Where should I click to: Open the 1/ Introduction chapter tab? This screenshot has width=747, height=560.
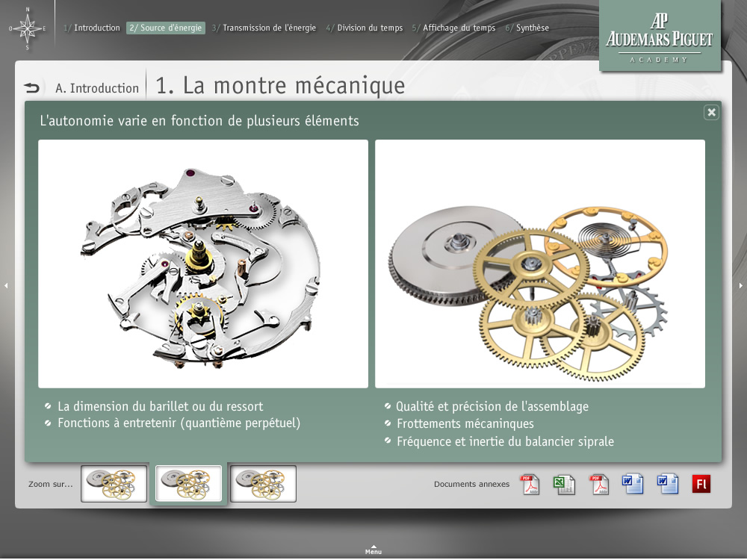pyautogui.click(x=92, y=28)
